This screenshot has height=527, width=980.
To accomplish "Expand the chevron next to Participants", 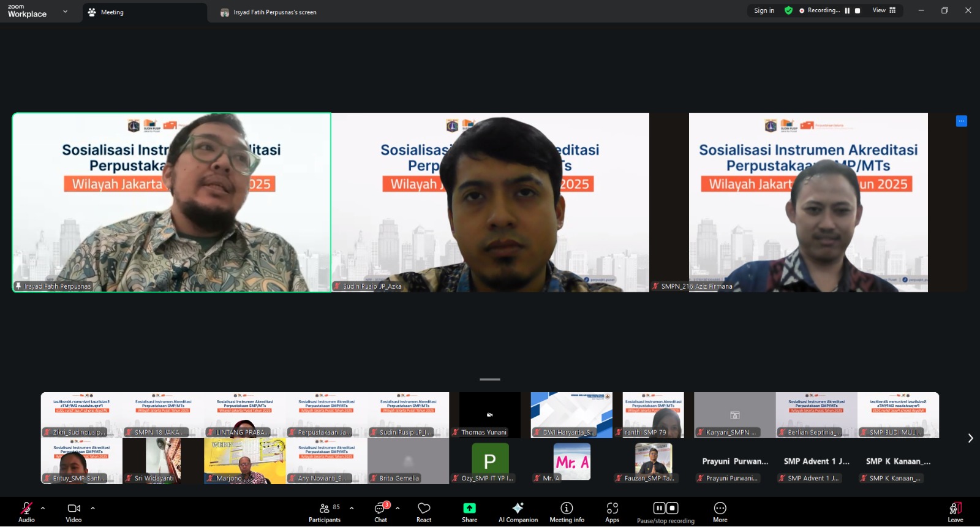I will tap(352, 508).
